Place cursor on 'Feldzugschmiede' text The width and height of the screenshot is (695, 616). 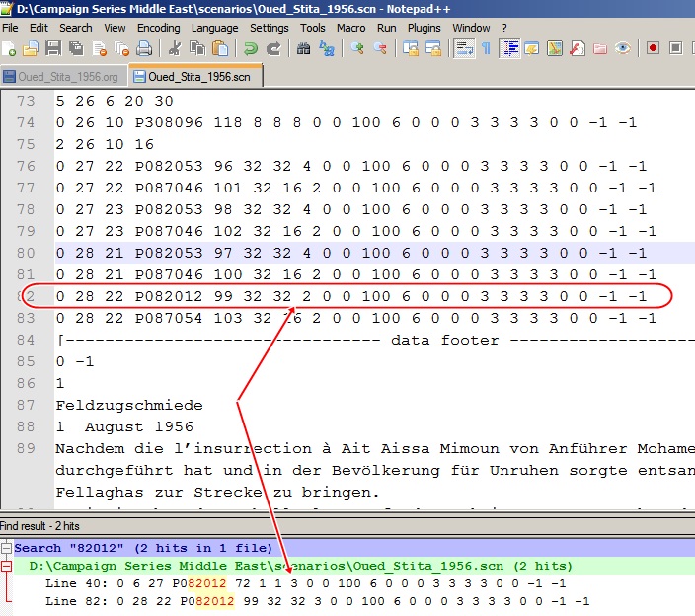pyautogui.click(x=129, y=405)
